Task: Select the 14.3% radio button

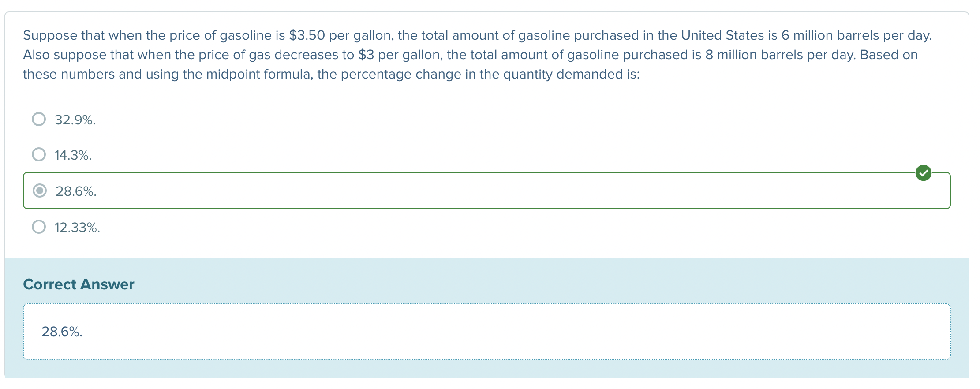Action: pos(39,154)
